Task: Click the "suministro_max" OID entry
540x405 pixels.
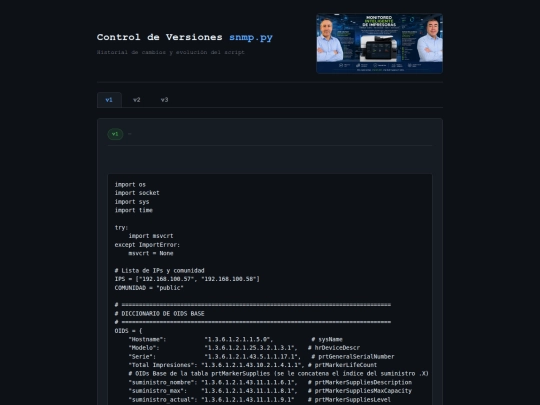Action: tap(270, 391)
